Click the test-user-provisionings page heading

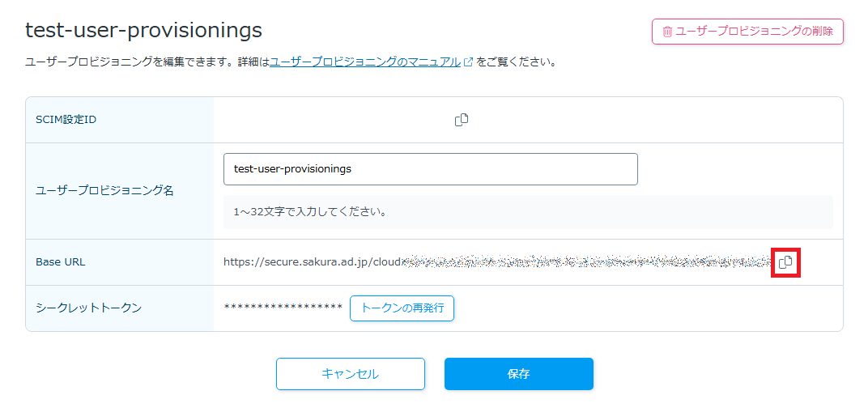[143, 30]
